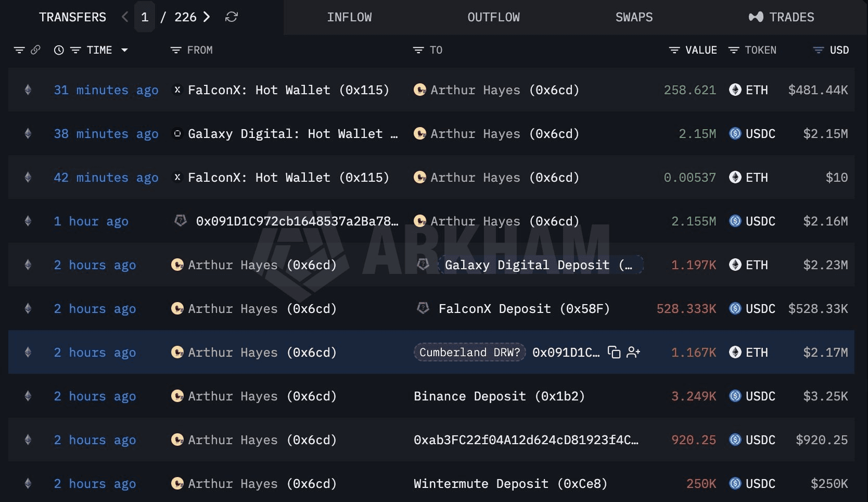The image size is (868, 502).
Task: Click the USDC token in the $3.25K row
Action: tap(752, 396)
